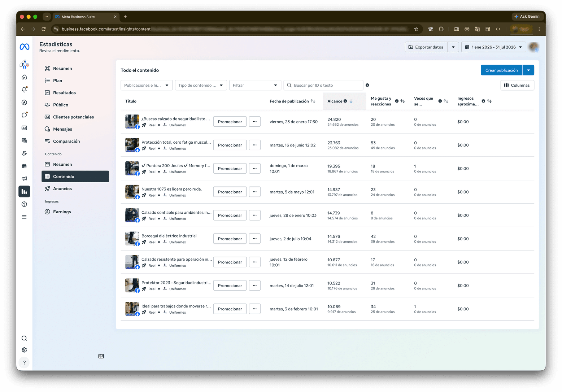The height and width of the screenshot is (392, 562).
Task: Open the Help question mark icon
Action: coord(24,362)
